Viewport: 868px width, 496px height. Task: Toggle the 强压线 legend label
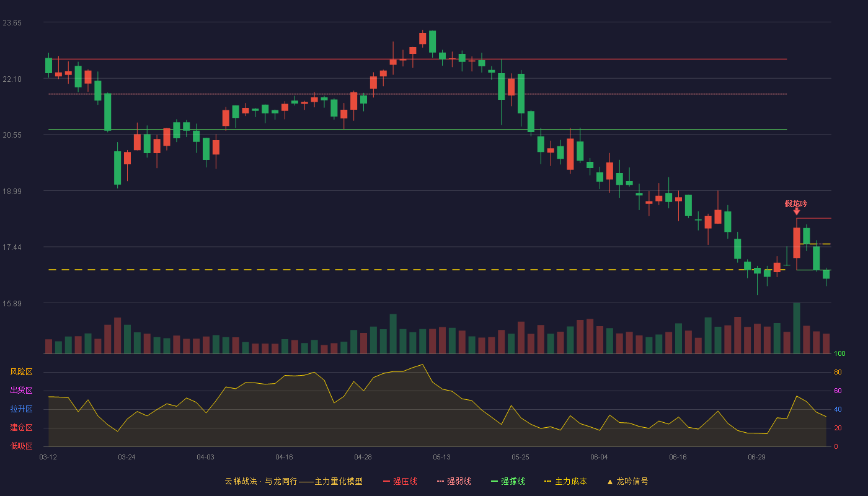(405, 482)
